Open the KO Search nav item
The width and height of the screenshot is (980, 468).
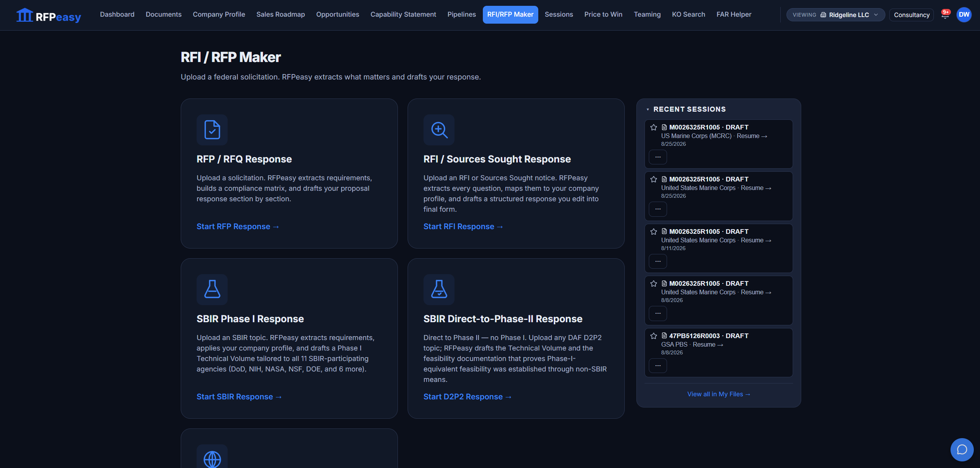pyautogui.click(x=688, y=14)
